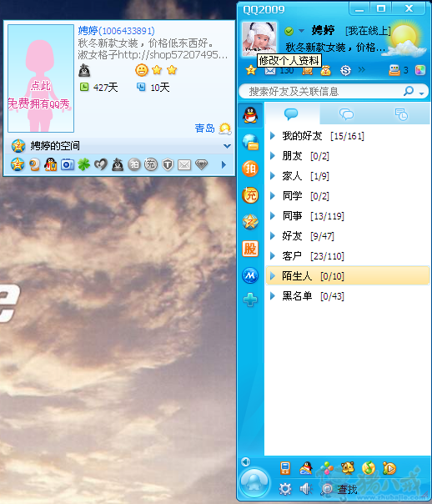Launch the QQ Live player icon
This screenshot has height=504, width=432.
tap(389, 468)
